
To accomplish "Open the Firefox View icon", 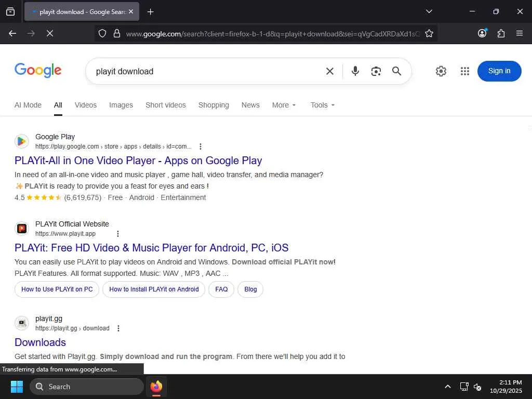I will [x=10, y=11].
